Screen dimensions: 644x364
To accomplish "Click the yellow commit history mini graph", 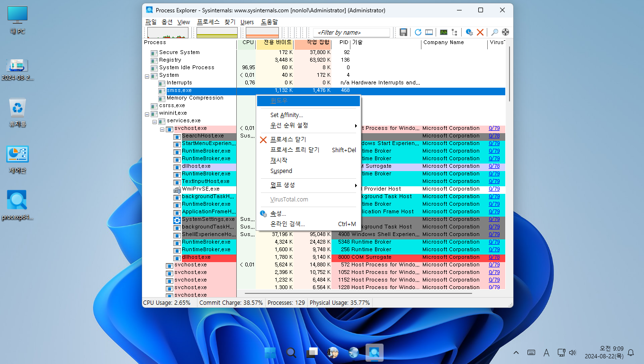I will (x=217, y=33).
